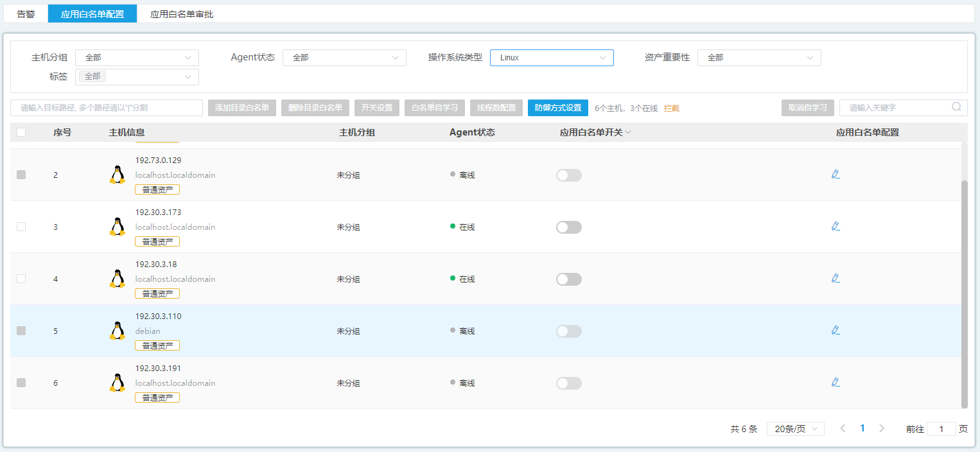Switch to 告警 tab
The image size is (980, 452).
[26, 13]
